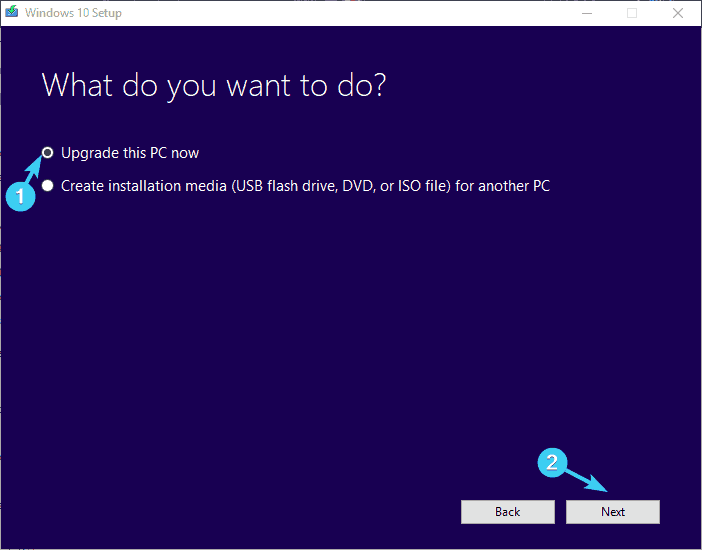Click the Next button
Image resolution: width=702 pixels, height=550 pixels.
click(612, 511)
